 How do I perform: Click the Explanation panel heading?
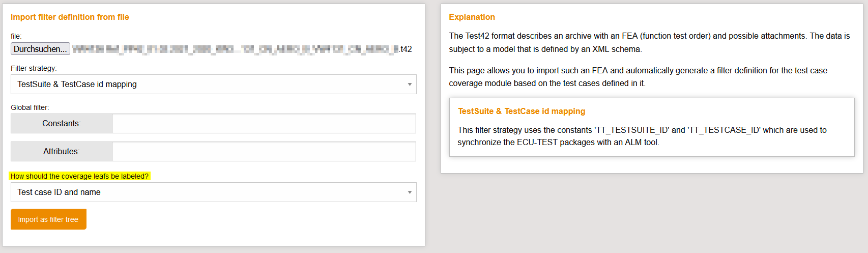[x=472, y=17]
